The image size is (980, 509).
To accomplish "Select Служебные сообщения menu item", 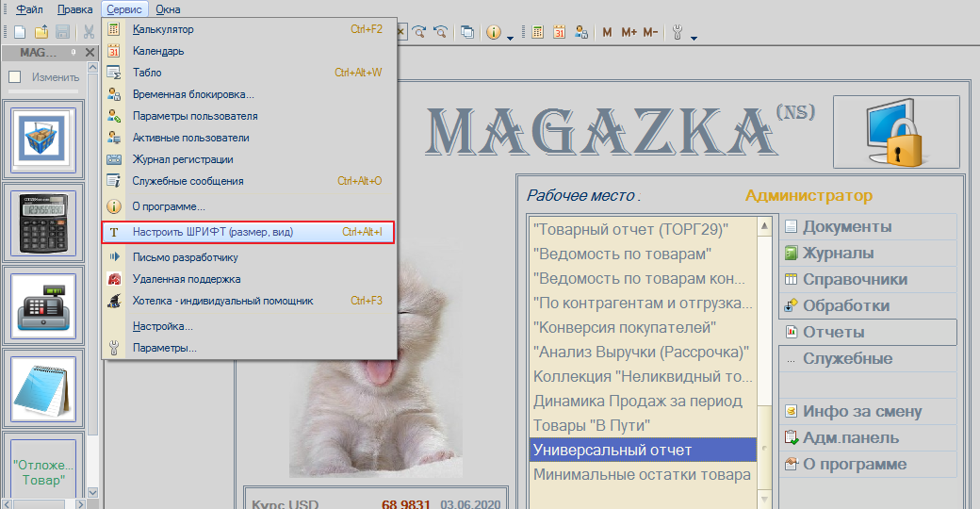I will pyautogui.click(x=249, y=181).
